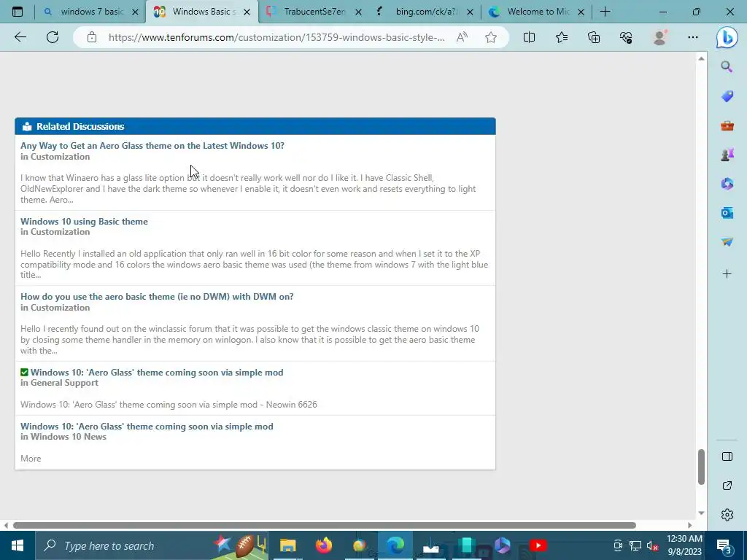Open the Favorites list
The width and height of the screenshot is (747, 560).
[x=562, y=37]
